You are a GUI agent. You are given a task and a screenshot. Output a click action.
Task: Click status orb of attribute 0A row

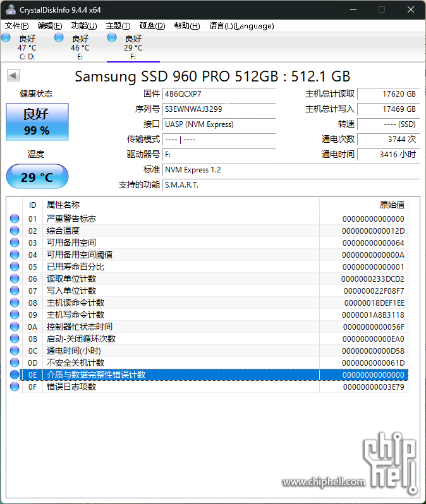(15, 327)
